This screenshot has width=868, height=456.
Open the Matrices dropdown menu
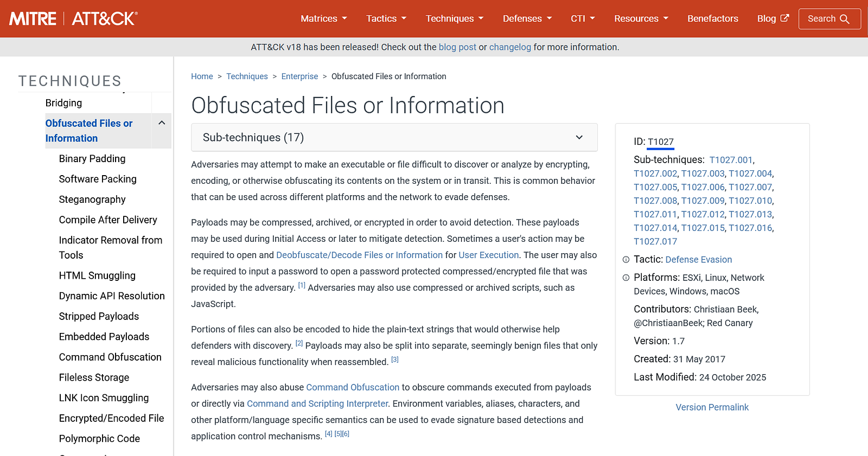[x=324, y=18]
